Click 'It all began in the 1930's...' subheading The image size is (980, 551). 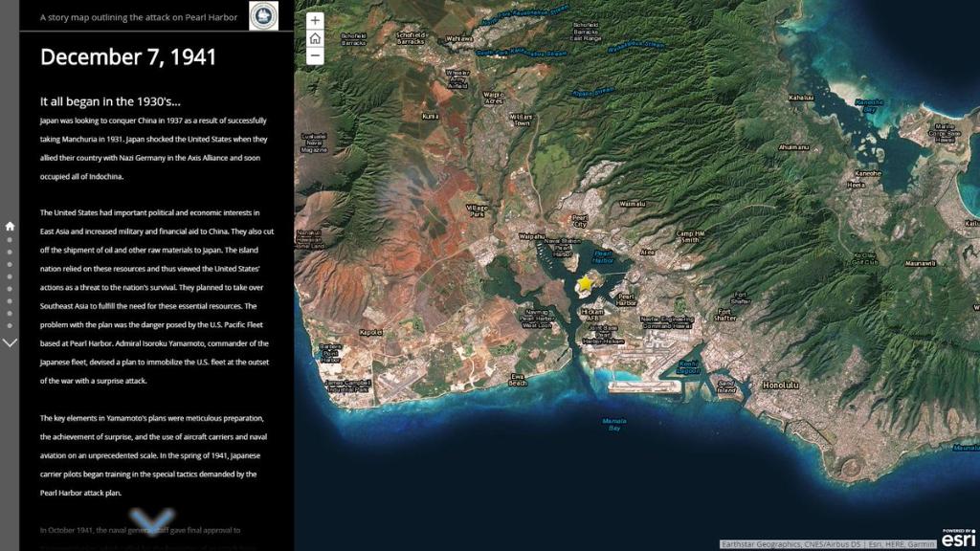tap(110, 101)
